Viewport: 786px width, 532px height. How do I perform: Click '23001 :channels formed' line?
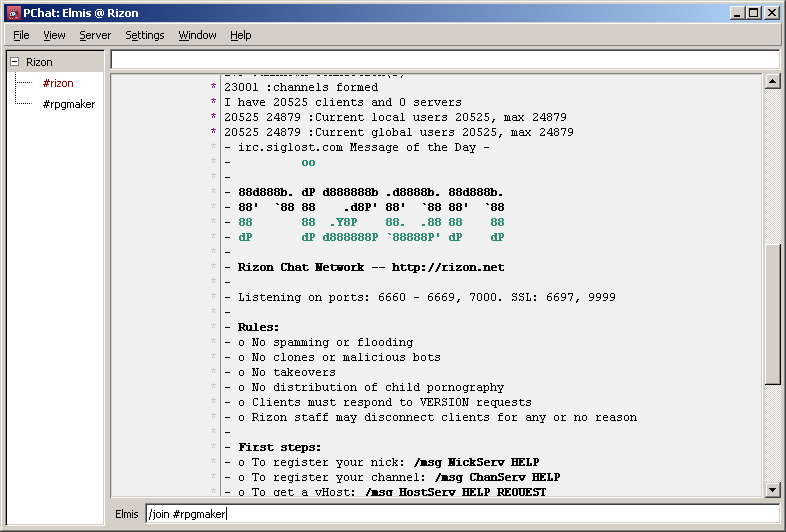[x=301, y=87]
